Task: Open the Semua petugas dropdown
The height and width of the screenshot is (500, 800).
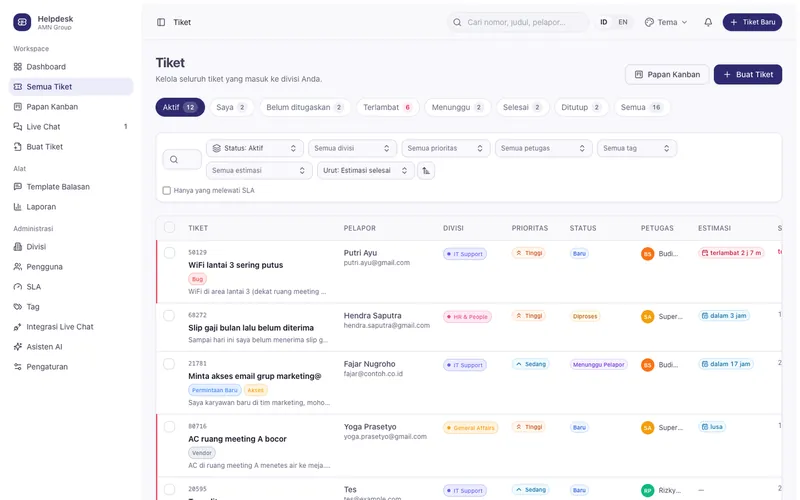Action: 543,148
